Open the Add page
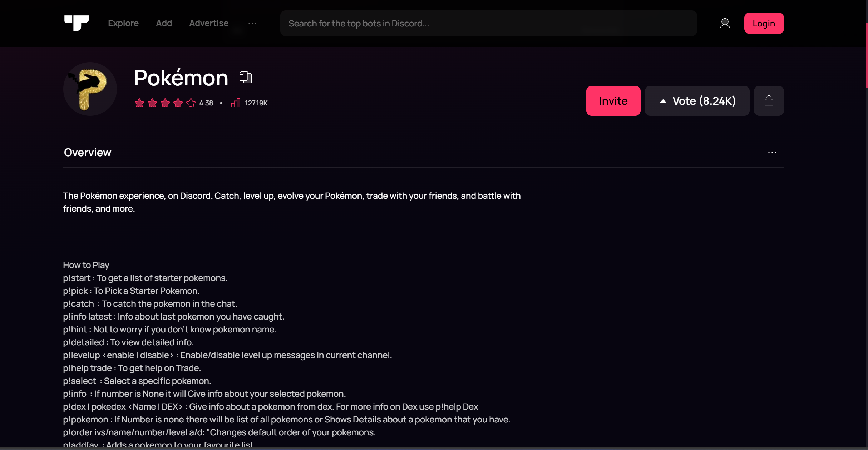Image resolution: width=868 pixels, height=450 pixels. (164, 23)
